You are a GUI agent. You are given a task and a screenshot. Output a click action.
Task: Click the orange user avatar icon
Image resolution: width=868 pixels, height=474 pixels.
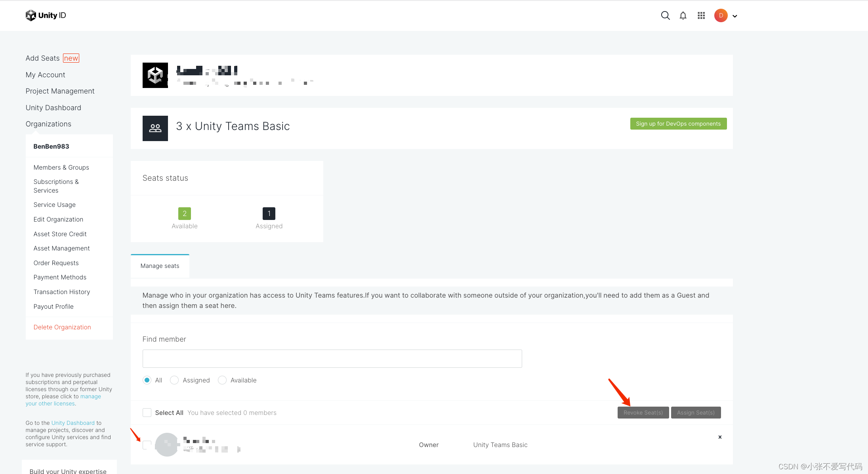(x=721, y=15)
